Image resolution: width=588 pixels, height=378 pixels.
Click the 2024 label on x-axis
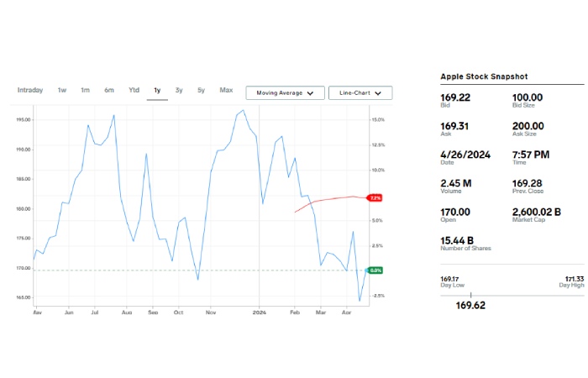point(259,312)
